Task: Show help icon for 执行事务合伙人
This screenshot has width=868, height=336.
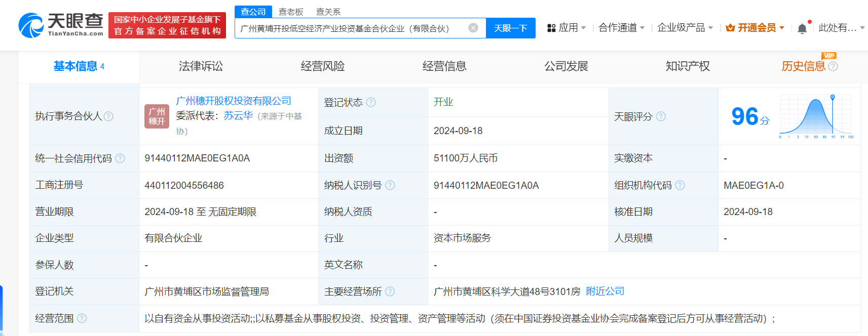Action: tap(108, 116)
